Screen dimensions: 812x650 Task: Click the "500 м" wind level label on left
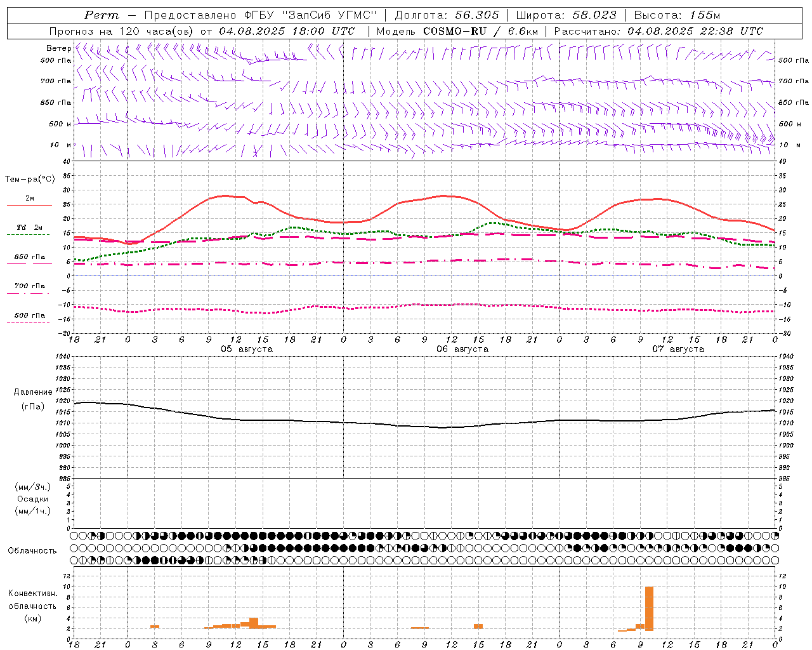coord(60,124)
